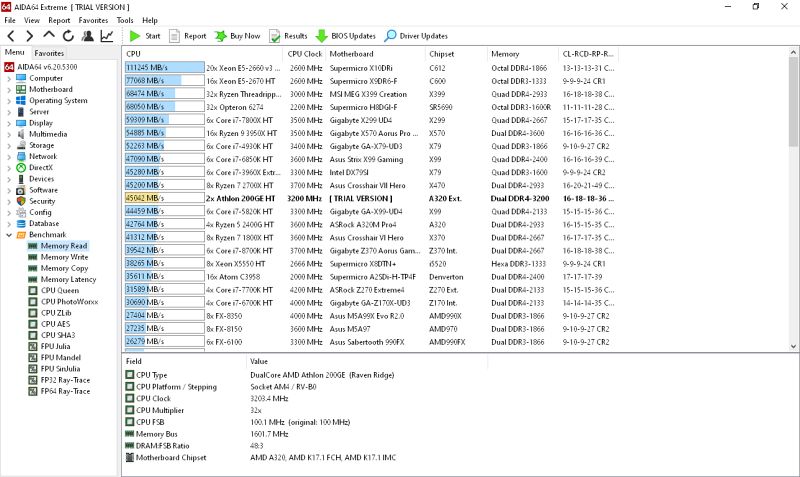
Task: Expand the Security tree node
Action: (x=9, y=202)
